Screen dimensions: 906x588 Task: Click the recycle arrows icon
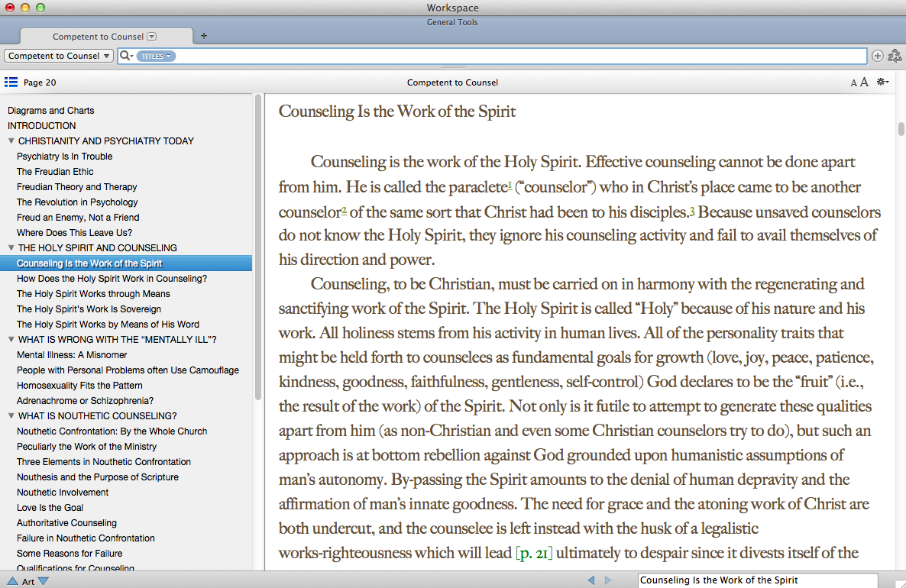pos(895,56)
